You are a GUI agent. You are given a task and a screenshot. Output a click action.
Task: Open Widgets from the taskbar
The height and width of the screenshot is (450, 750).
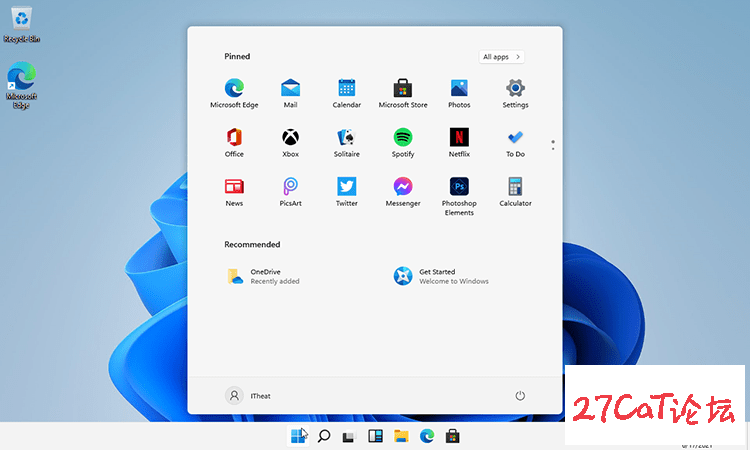pos(375,436)
